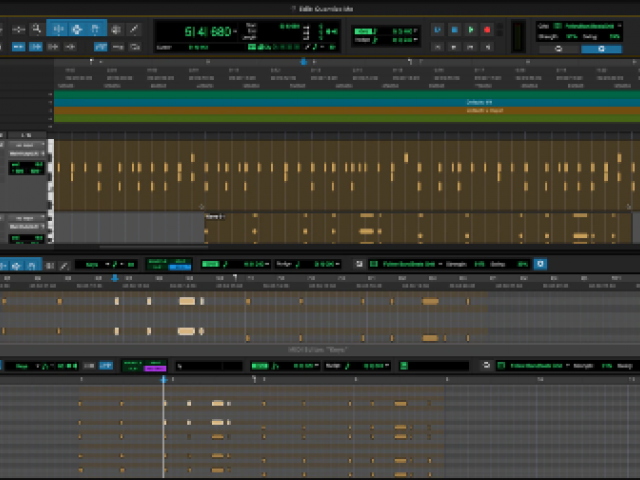Open the top toolbar Grid value dropdown
Viewport: 640px width, 480px height.
coord(416,31)
